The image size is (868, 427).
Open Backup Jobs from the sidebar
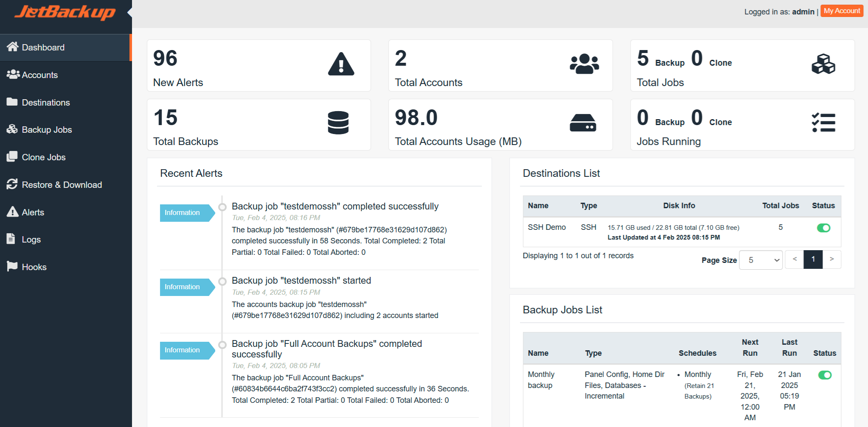point(12,129)
